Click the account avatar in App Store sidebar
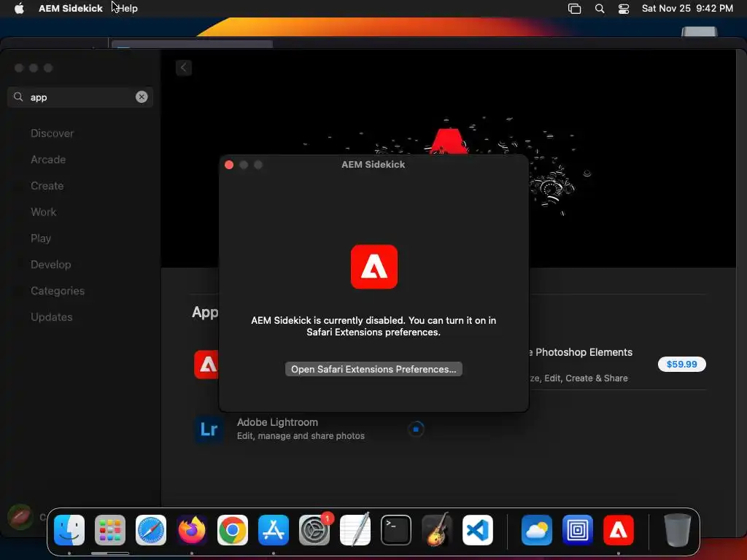 20,517
